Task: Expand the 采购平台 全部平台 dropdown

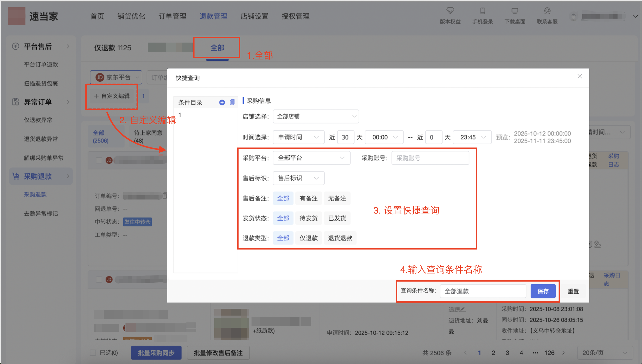Action: coord(311,158)
